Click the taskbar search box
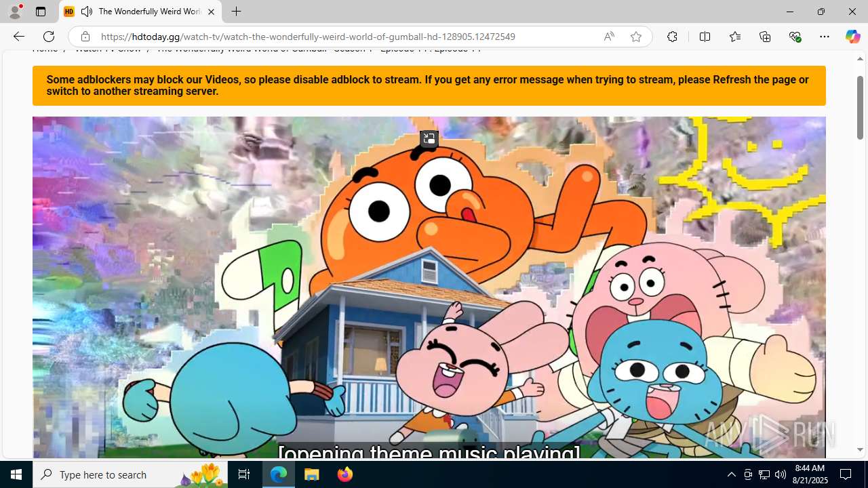868x488 pixels. (x=130, y=474)
